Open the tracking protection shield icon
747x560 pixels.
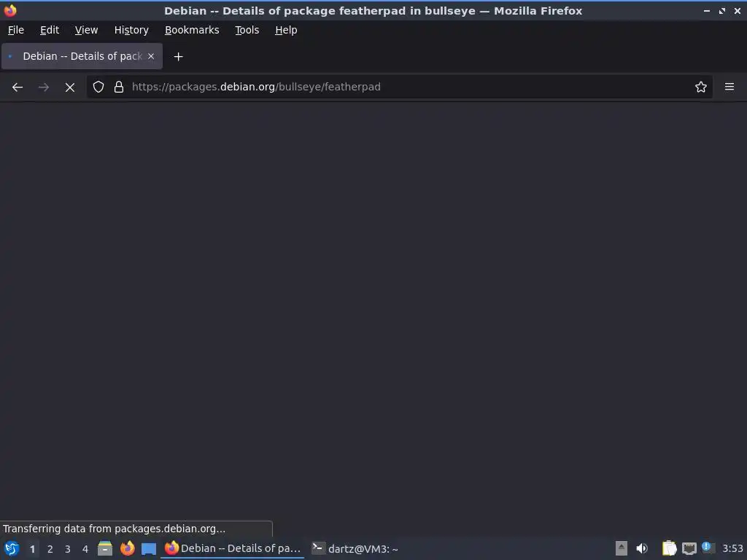tap(98, 87)
